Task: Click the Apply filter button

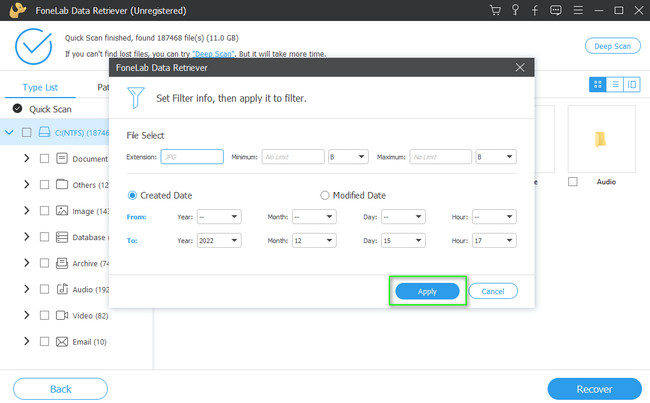Action: [427, 291]
